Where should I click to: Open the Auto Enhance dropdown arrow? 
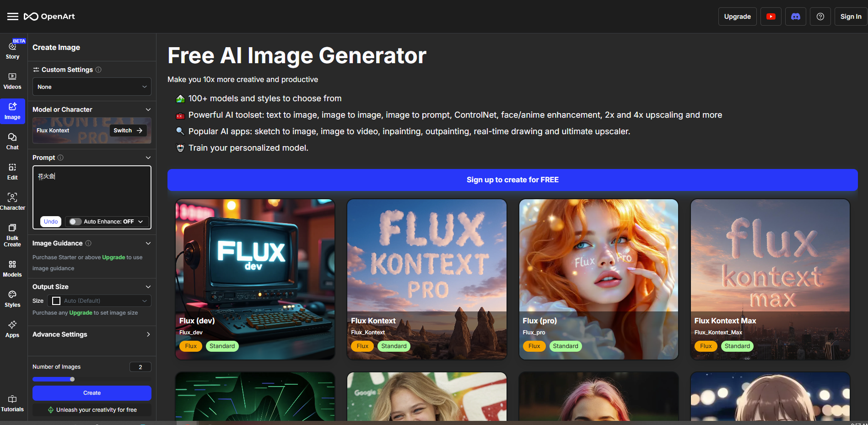pos(140,222)
